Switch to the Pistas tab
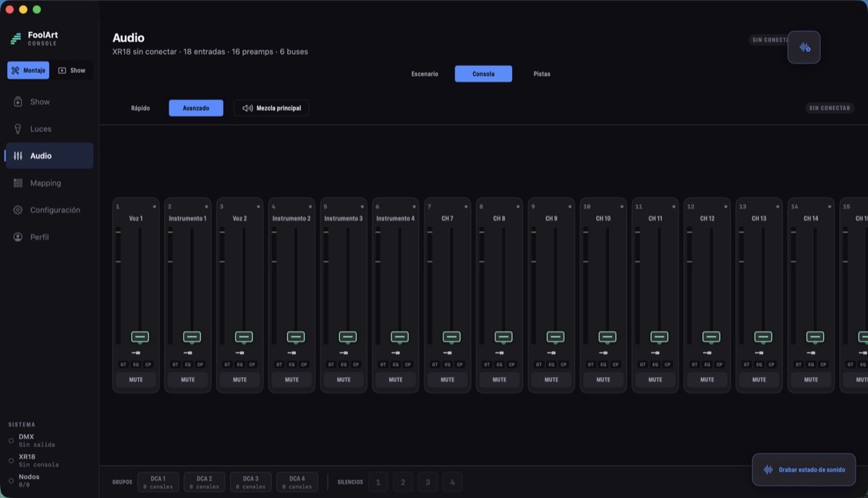868x498 pixels. (542, 74)
